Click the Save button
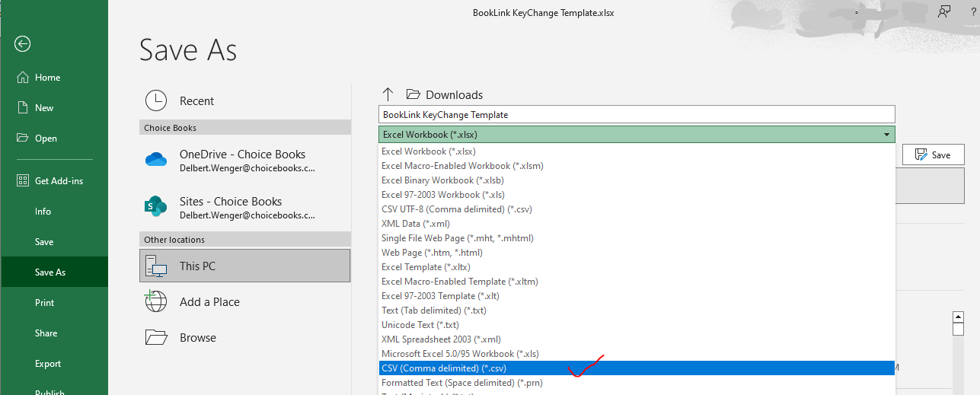Viewport: 980px width, 395px height. 933,154
